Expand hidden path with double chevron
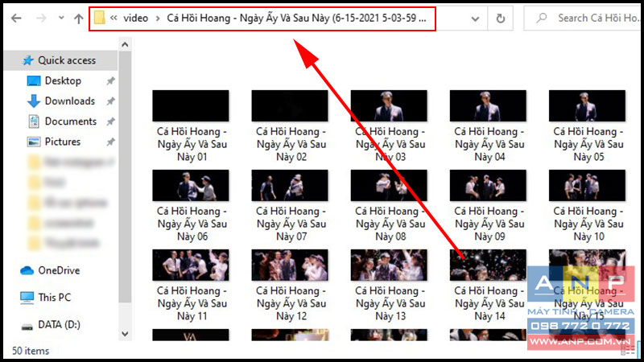This screenshot has width=644, height=362. pyautogui.click(x=114, y=18)
